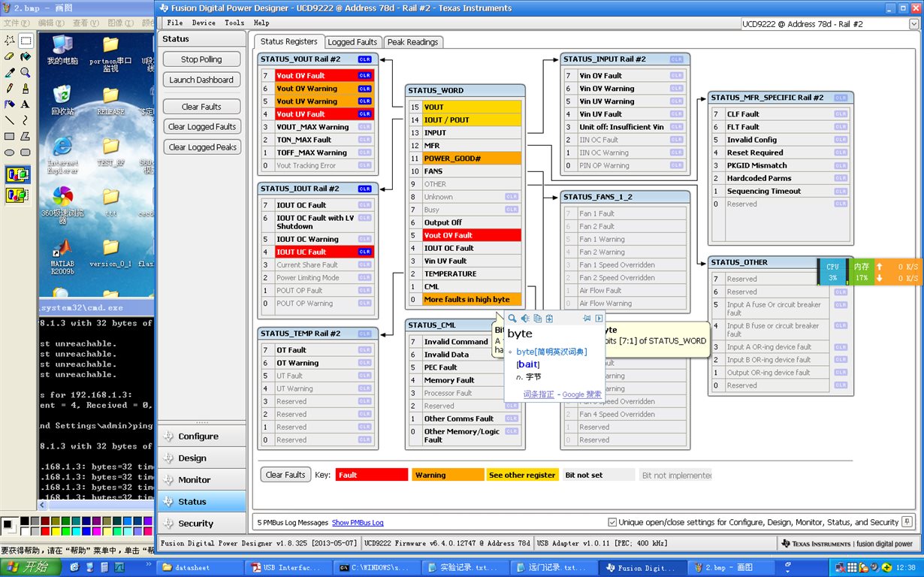Screen dimensions: 924x577
Task: Select the Status navigation section
Action: [x=201, y=502]
